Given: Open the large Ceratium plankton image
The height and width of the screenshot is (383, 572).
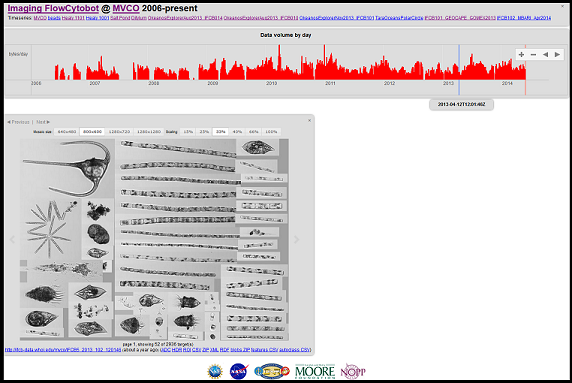Looking at the screenshot, I should coord(67,169).
